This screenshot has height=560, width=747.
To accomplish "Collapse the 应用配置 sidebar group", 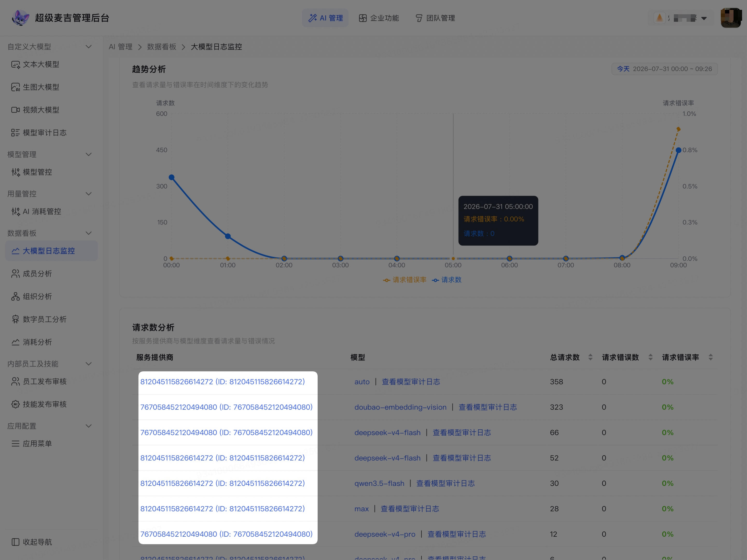I will 88,426.
